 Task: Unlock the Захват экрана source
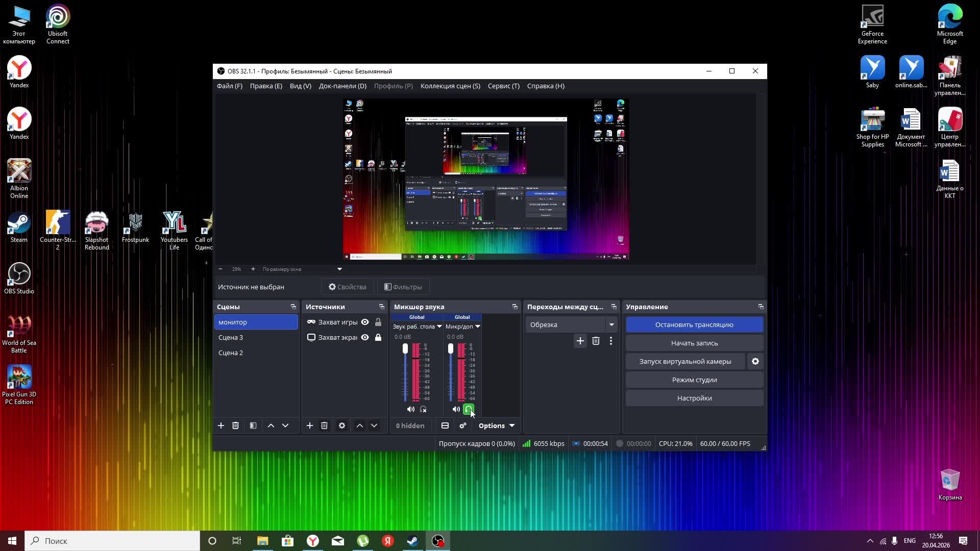point(378,337)
